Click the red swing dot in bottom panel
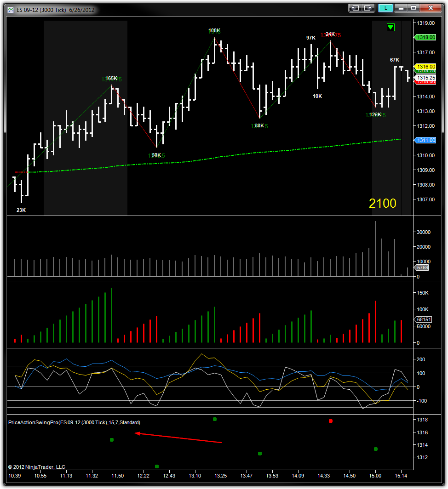 click(x=331, y=421)
